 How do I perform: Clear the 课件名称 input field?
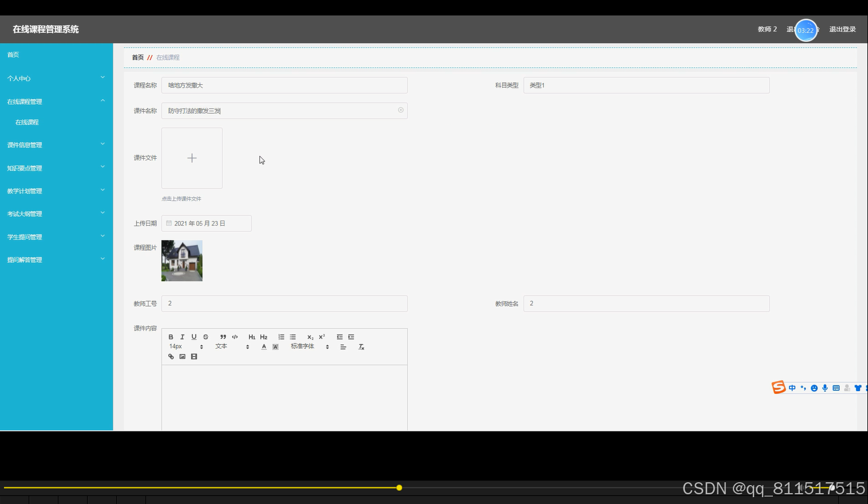401,110
